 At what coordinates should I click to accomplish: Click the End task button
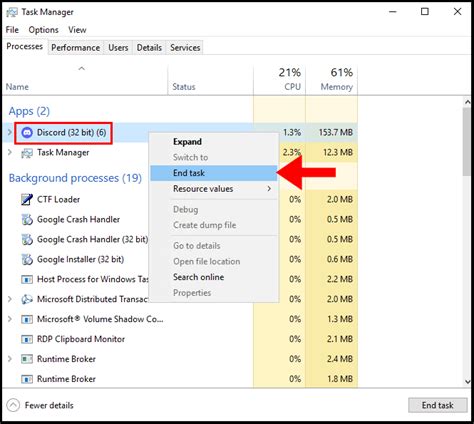coord(438,405)
